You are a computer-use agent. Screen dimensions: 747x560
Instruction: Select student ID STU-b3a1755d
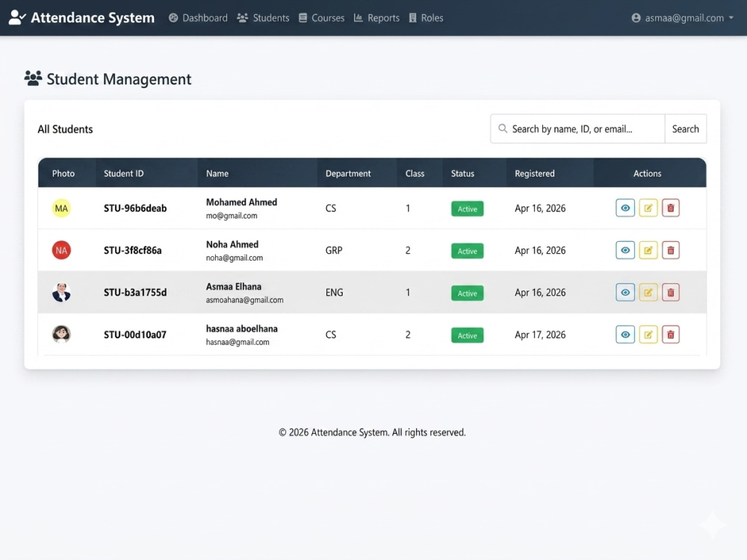135,293
